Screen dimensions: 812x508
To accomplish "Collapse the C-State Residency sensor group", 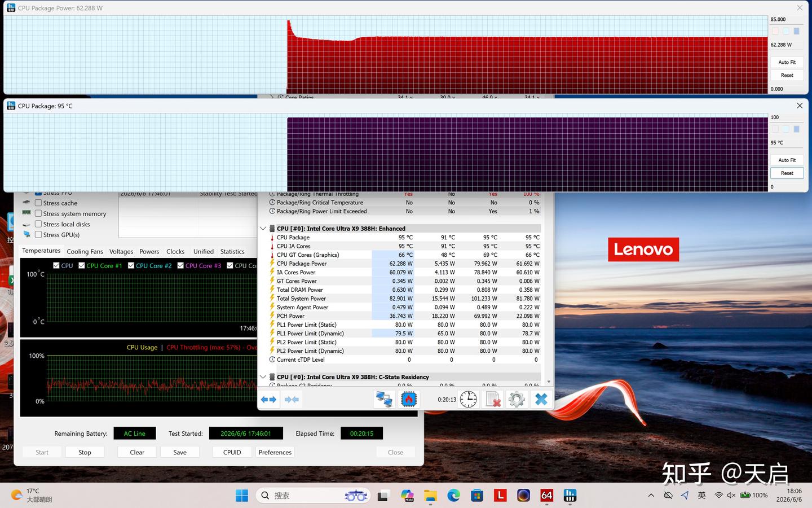I will (263, 377).
